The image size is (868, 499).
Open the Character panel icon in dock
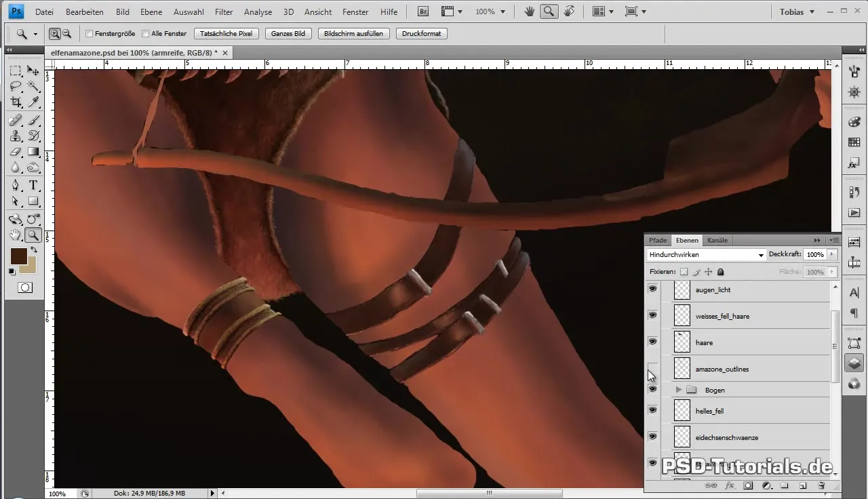(854, 292)
